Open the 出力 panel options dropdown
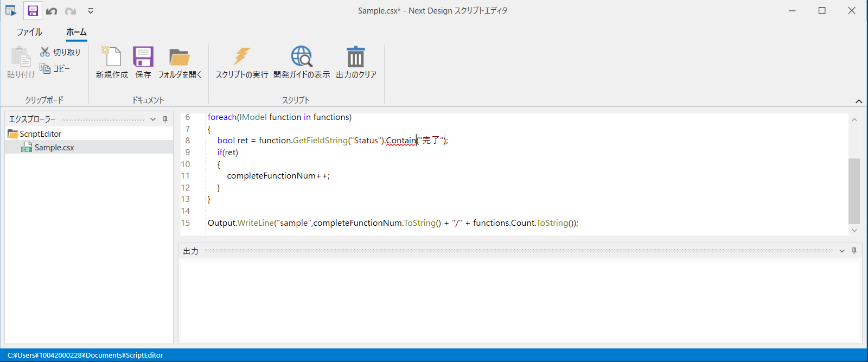868x362 pixels. pyautogui.click(x=842, y=251)
